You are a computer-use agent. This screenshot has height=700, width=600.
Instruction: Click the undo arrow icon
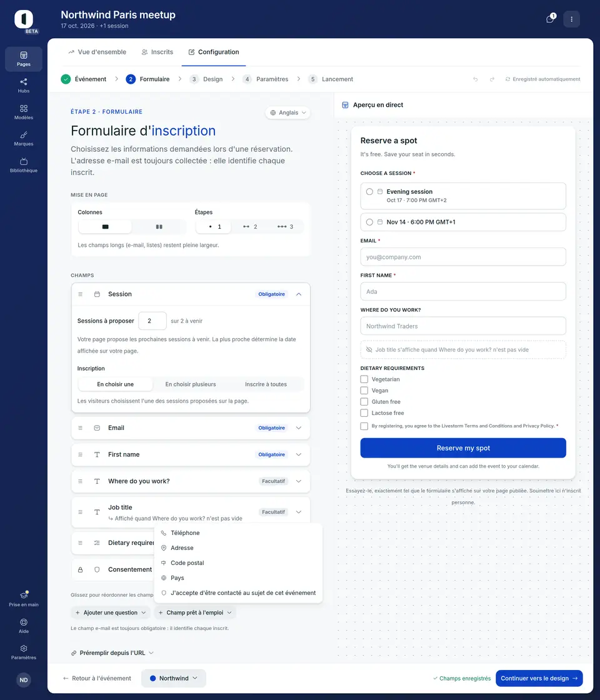pos(476,79)
